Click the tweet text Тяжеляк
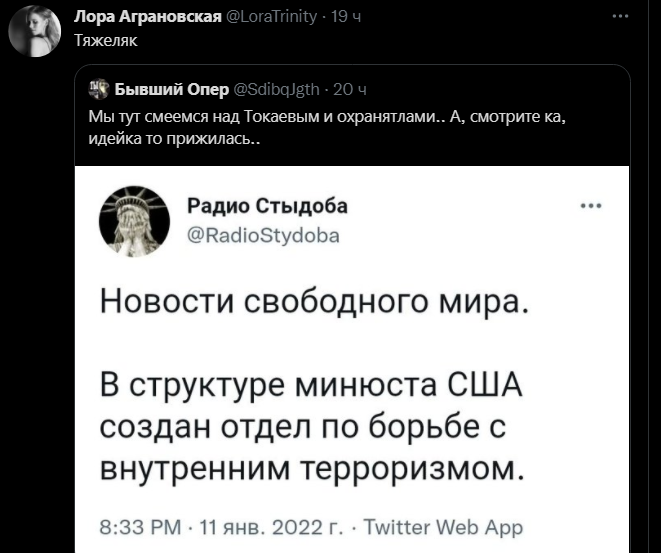This screenshot has width=661, height=553. click(x=106, y=40)
